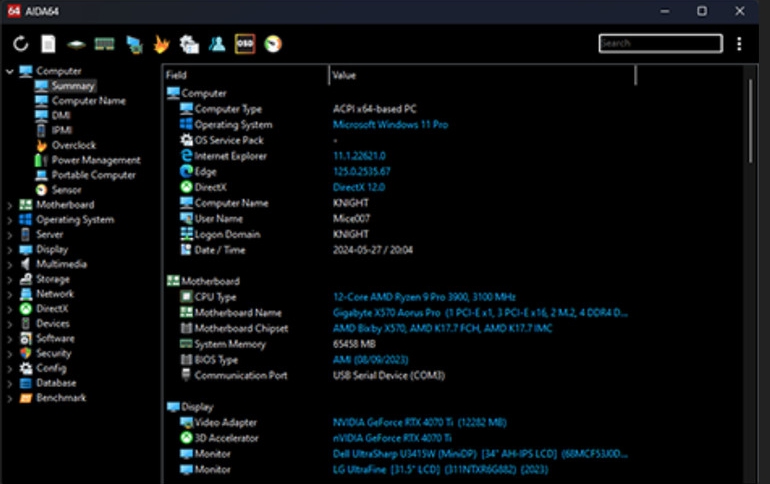Select the DirectX tree category
Viewport: 770px width, 484px height.
(52, 309)
